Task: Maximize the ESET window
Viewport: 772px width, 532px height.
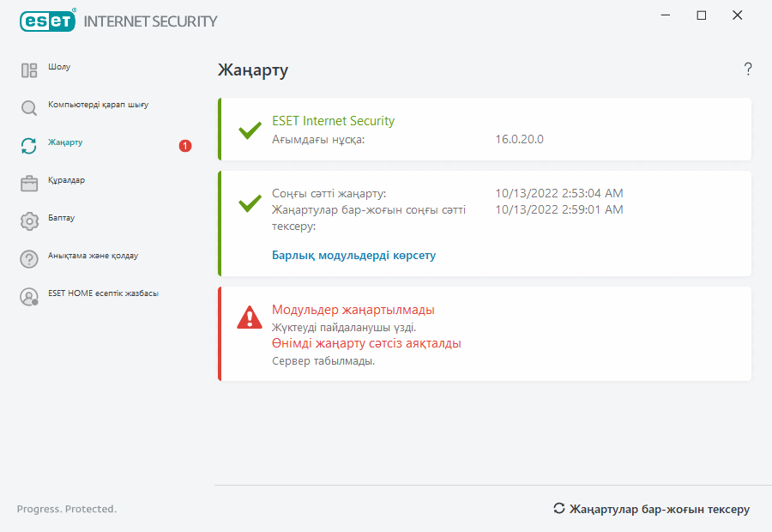Action: [x=702, y=15]
